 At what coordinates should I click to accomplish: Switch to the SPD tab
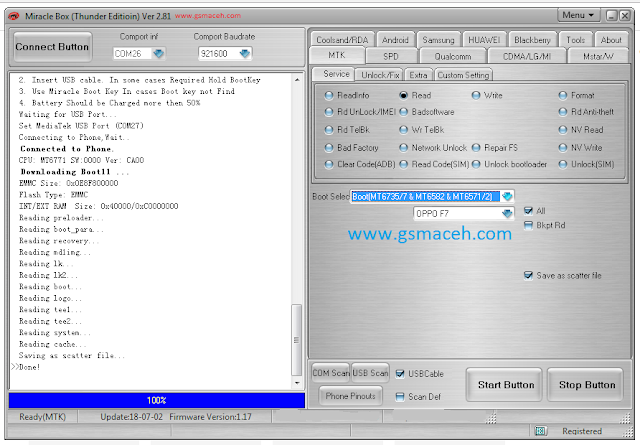(x=391, y=56)
